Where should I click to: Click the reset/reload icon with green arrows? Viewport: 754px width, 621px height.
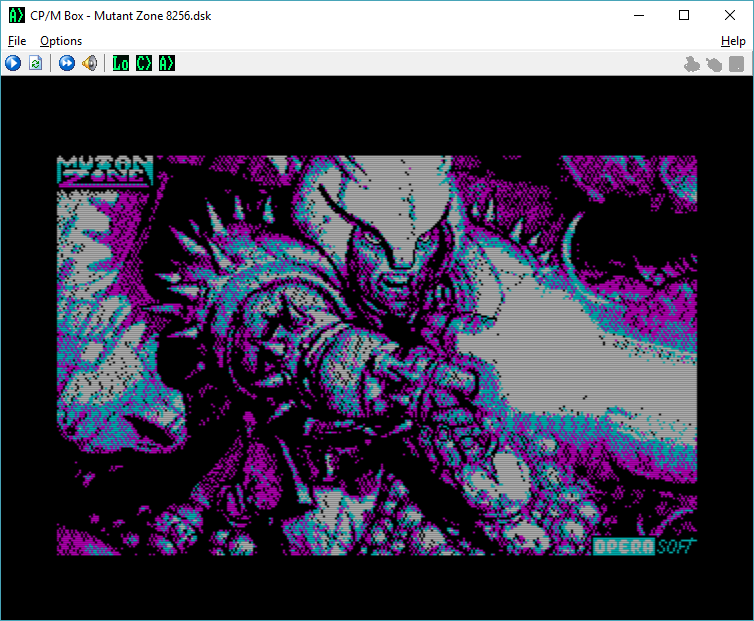click(x=36, y=63)
